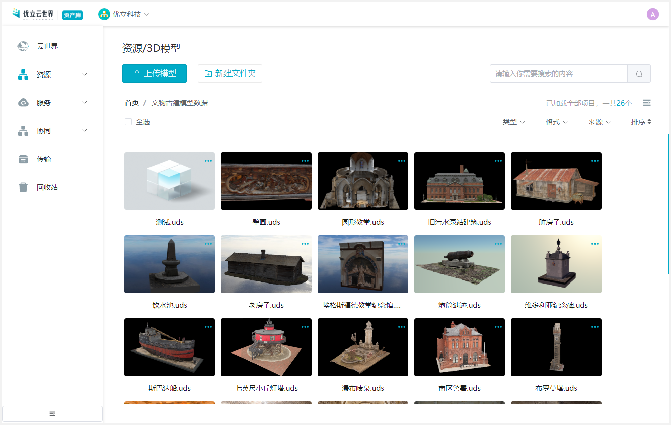This screenshot has height=425, width=671.
Task: Toggle the sort order control
Action: [x=641, y=122]
